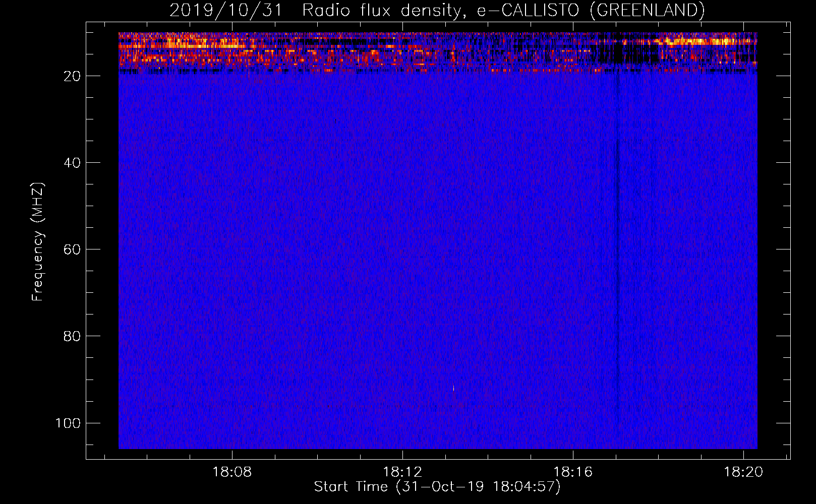Click the 60 MHz frequency tick label

72,249
